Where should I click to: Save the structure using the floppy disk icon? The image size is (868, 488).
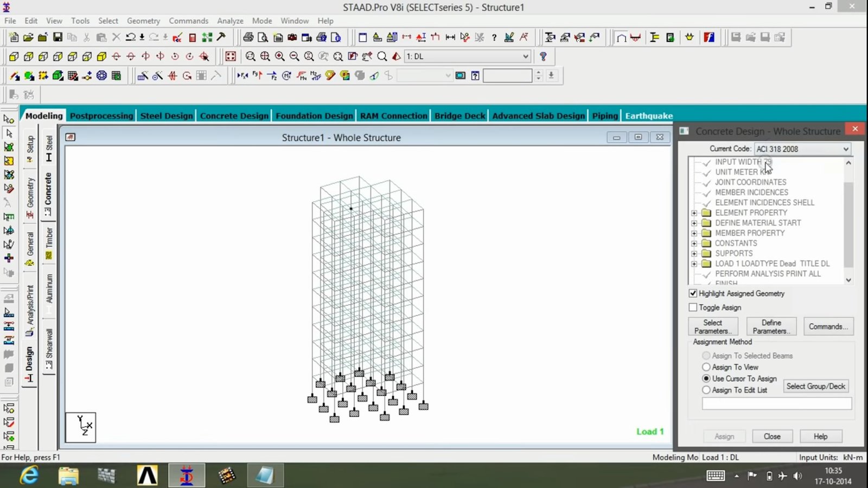click(58, 37)
